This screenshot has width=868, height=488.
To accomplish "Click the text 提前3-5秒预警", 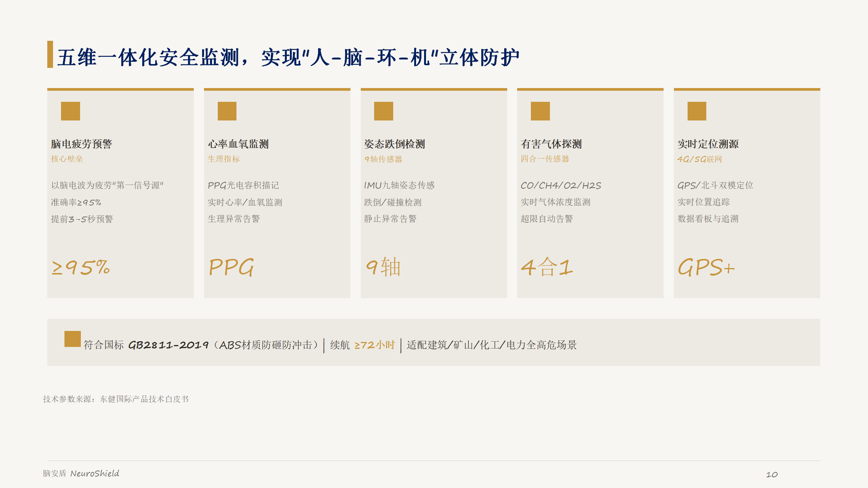I will (x=82, y=219).
